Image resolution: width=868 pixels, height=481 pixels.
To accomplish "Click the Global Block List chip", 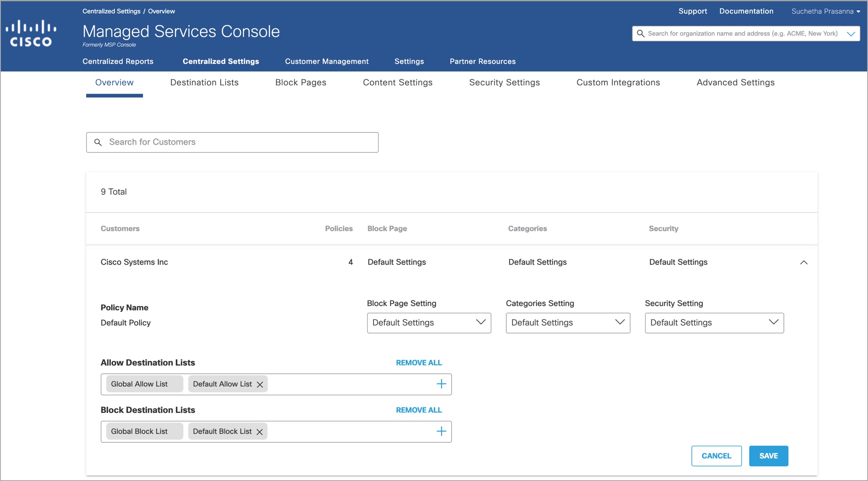I will pos(144,432).
